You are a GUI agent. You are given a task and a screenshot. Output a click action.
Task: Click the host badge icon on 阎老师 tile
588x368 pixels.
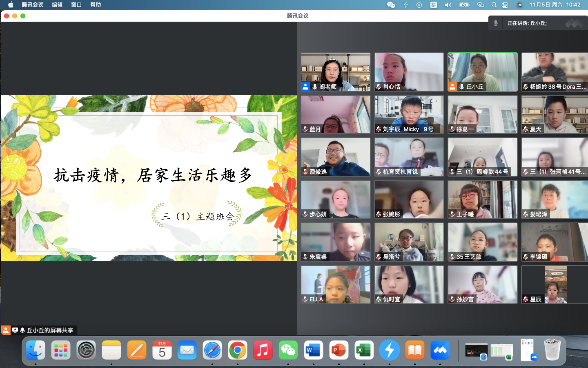305,87
